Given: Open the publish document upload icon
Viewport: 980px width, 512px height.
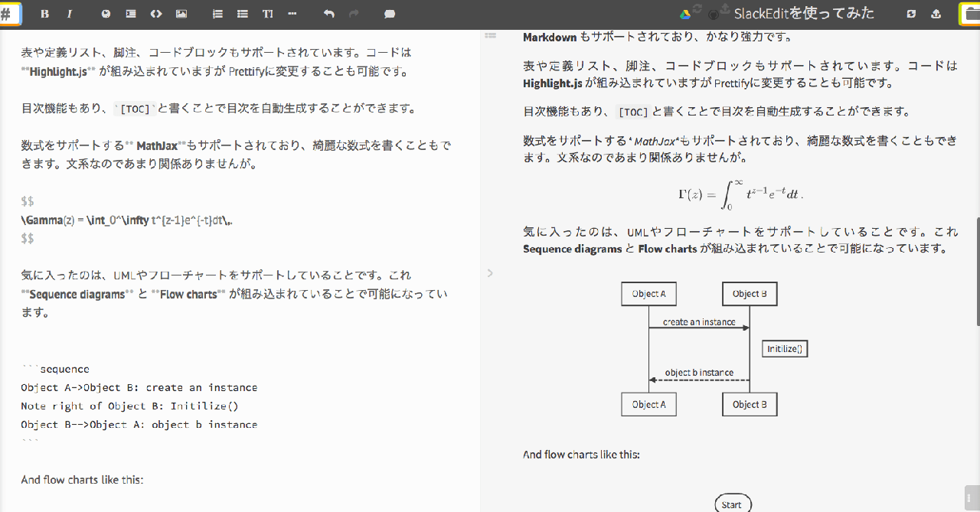Looking at the screenshot, I should (936, 14).
